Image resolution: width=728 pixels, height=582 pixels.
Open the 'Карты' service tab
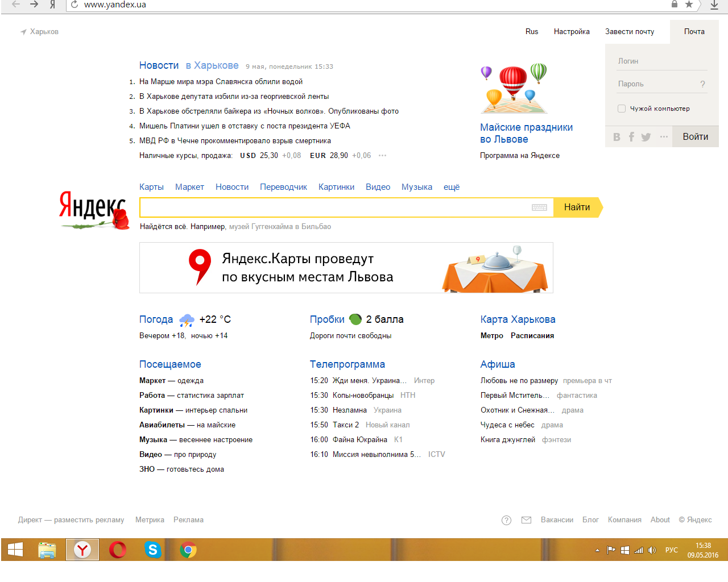pyautogui.click(x=151, y=187)
